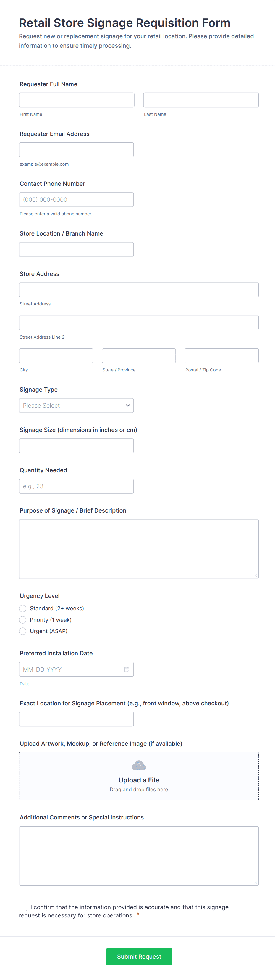This screenshot has height=980, width=275.
Task: Focus the Contact Phone Number field
Action: pos(76,200)
